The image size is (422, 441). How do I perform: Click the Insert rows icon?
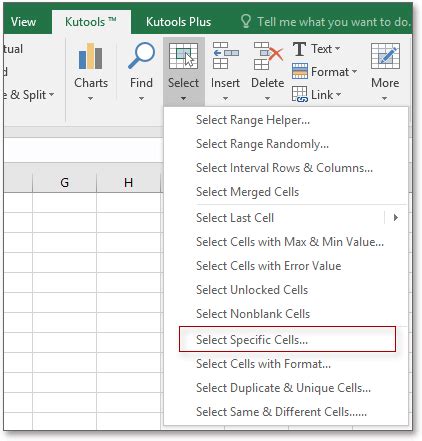point(226,55)
